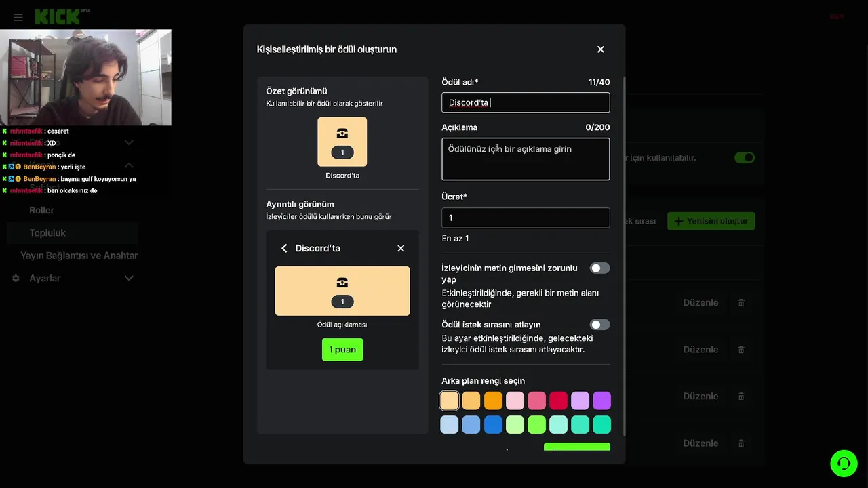The width and height of the screenshot is (868, 488).
Task: Click in the Ödül adı text field
Action: coord(526,102)
